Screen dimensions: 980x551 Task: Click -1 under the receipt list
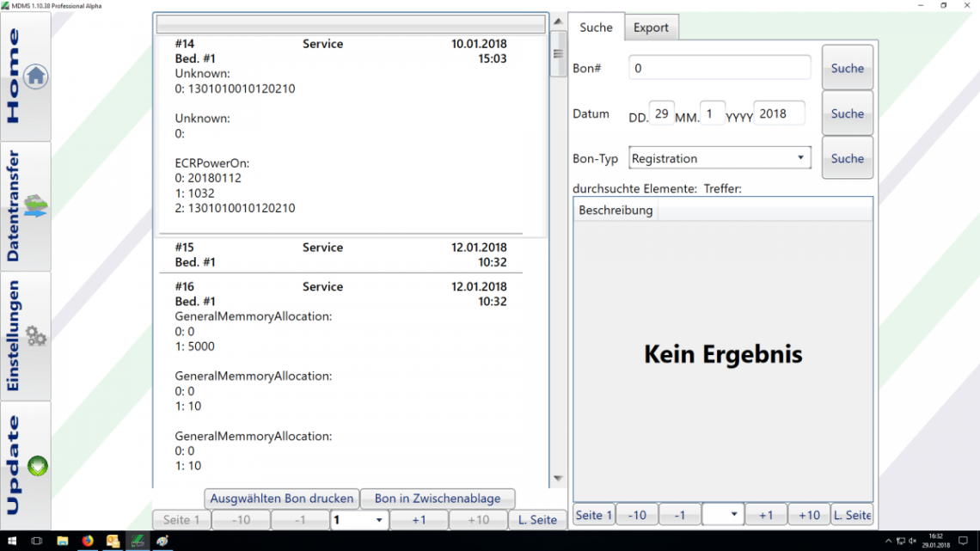[300, 520]
